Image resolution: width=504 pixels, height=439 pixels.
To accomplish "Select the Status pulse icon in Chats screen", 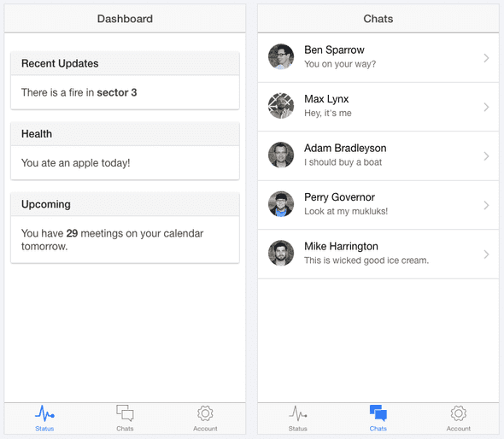I will pos(297,413).
